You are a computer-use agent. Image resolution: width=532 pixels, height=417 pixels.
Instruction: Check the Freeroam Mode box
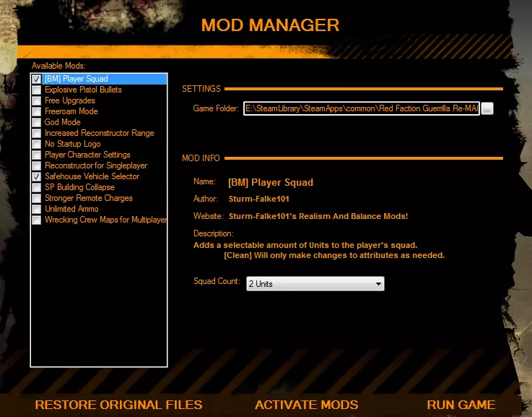click(x=37, y=112)
